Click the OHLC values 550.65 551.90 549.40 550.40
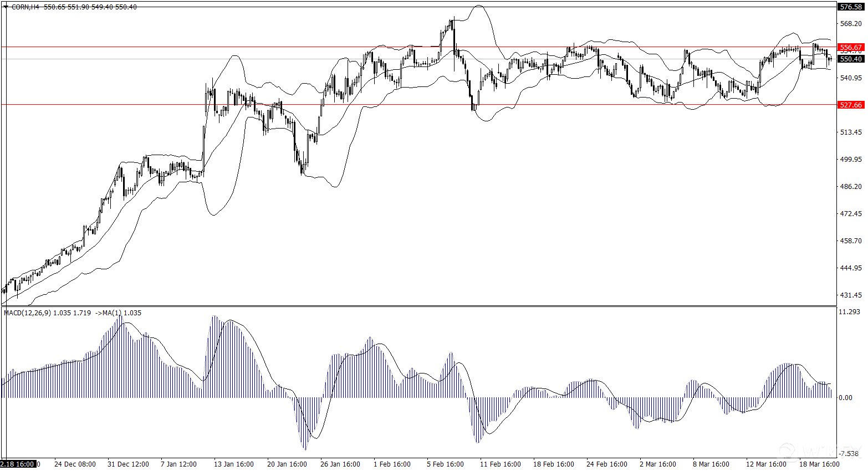The width and height of the screenshot is (868, 471). [x=90, y=7]
